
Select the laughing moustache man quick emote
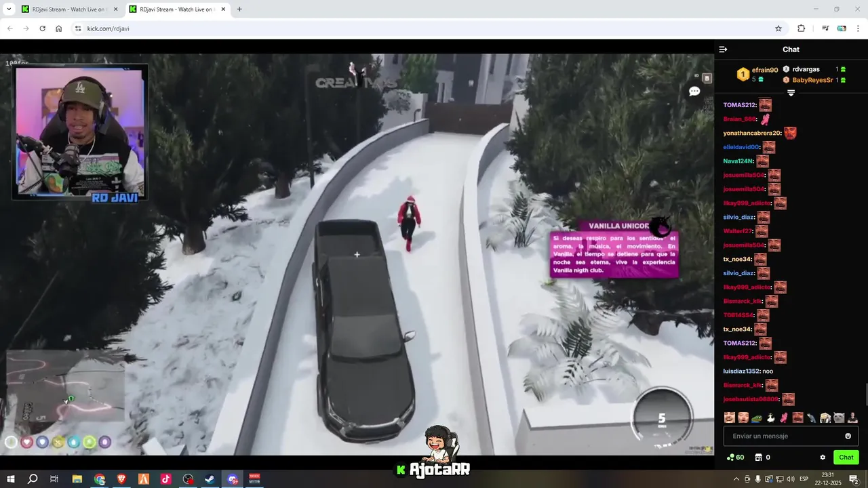tap(798, 418)
